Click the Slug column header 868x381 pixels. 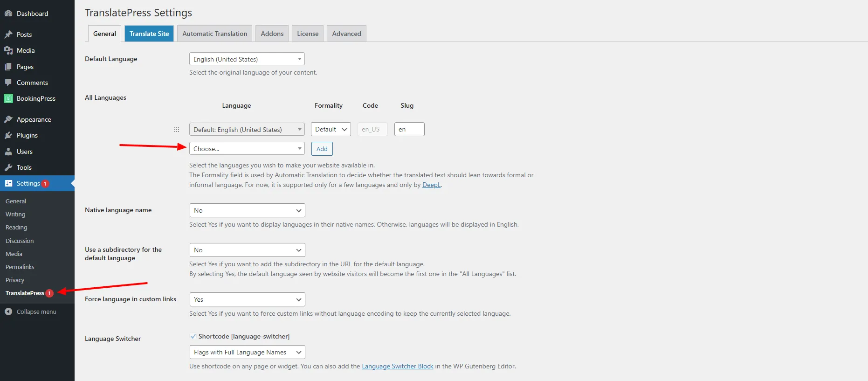407,105
